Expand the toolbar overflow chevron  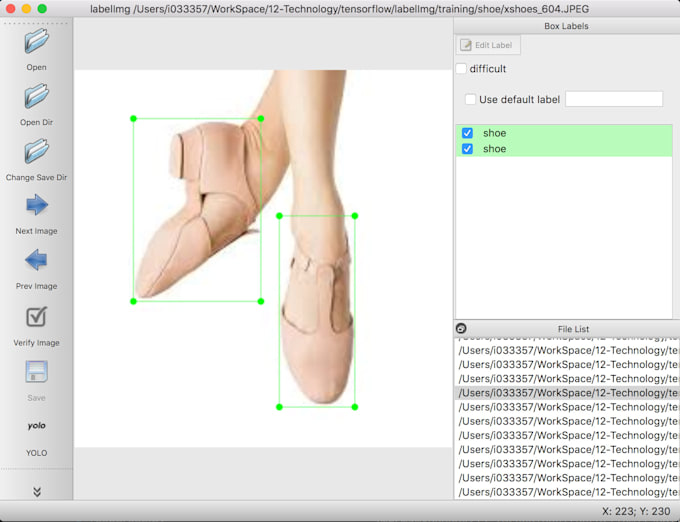click(x=37, y=491)
